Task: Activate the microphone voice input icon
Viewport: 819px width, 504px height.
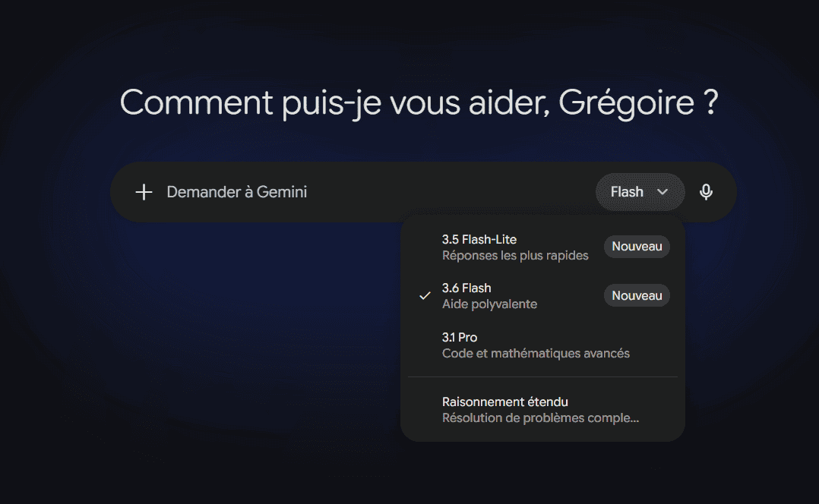Action: (x=706, y=192)
